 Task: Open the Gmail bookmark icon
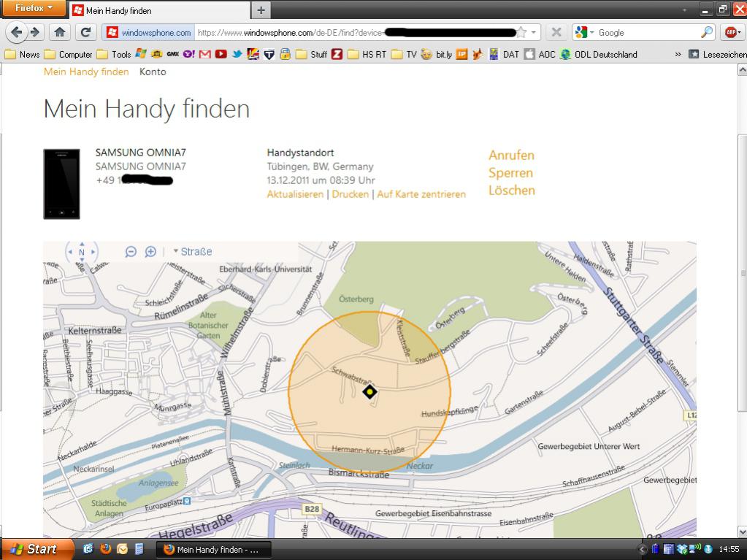[205, 54]
